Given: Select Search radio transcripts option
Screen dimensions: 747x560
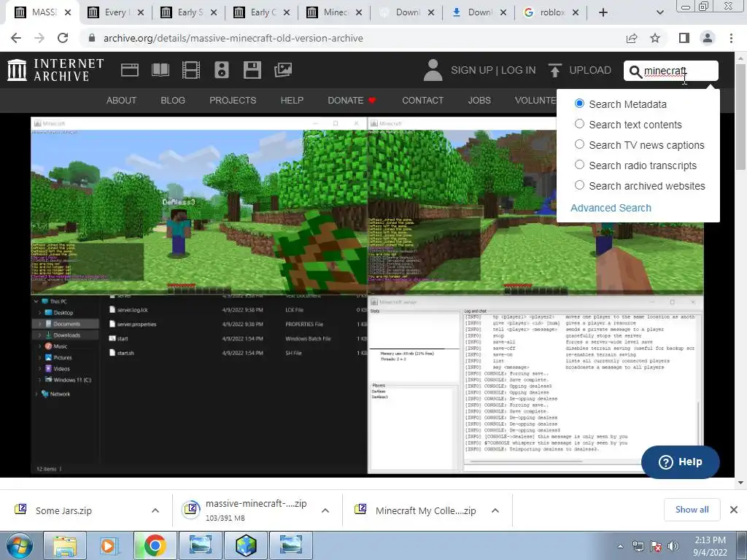Looking at the screenshot, I should point(579,165).
